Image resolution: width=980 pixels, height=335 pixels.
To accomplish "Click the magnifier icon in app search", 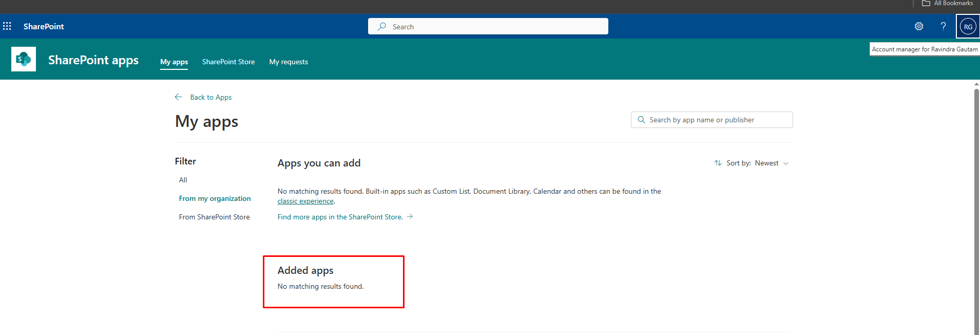I will (x=641, y=120).
